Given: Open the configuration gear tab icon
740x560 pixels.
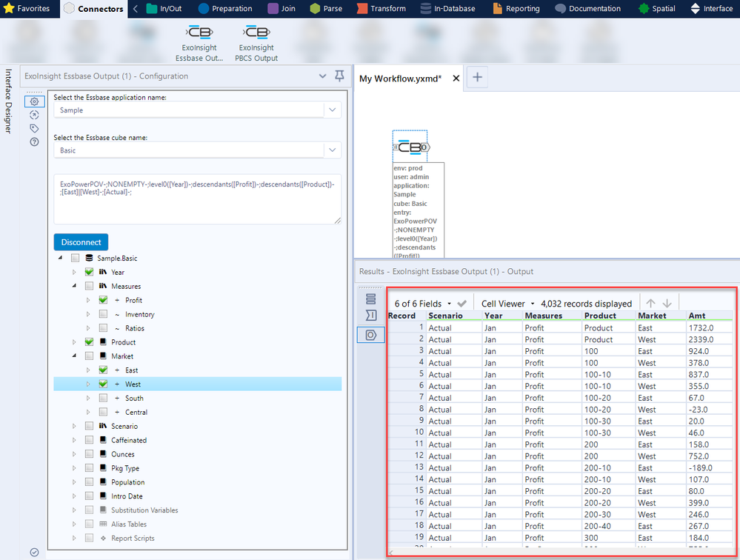Looking at the screenshot, I should click(35, 101).
